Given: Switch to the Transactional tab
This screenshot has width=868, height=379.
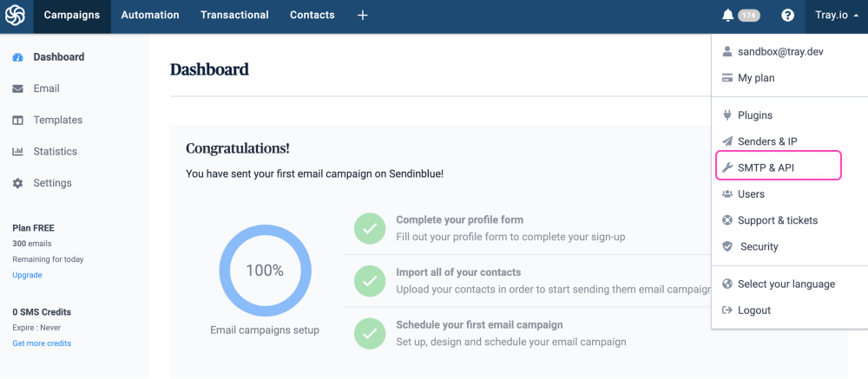Looking at the screenshot, I should point(234,16).
